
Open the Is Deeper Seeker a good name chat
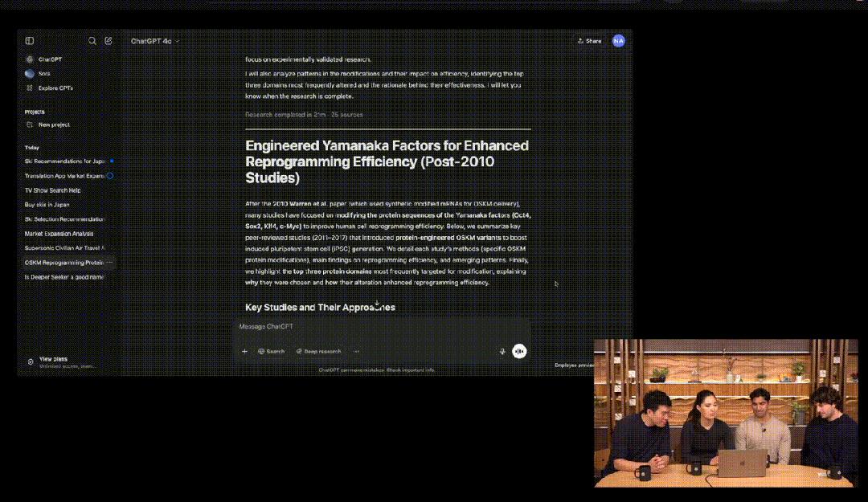tap(65, 277)
